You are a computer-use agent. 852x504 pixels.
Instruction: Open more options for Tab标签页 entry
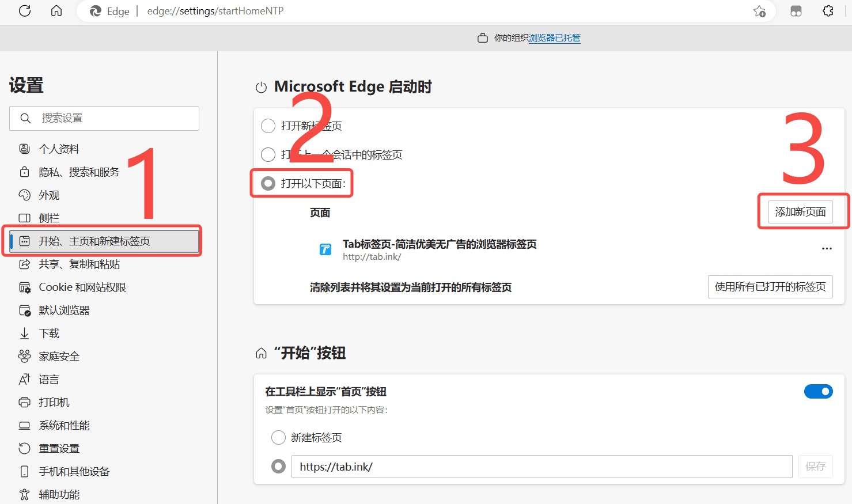coord(827,249)
